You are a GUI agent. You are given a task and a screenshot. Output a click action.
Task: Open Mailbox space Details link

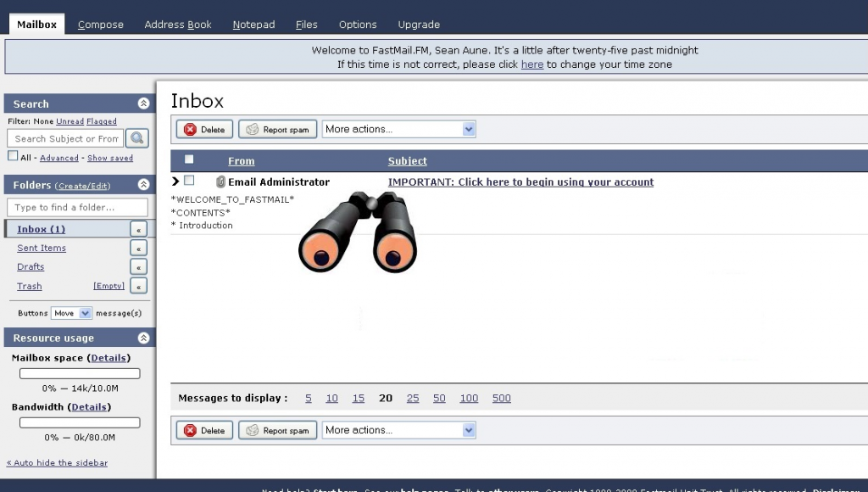[108, 358]
